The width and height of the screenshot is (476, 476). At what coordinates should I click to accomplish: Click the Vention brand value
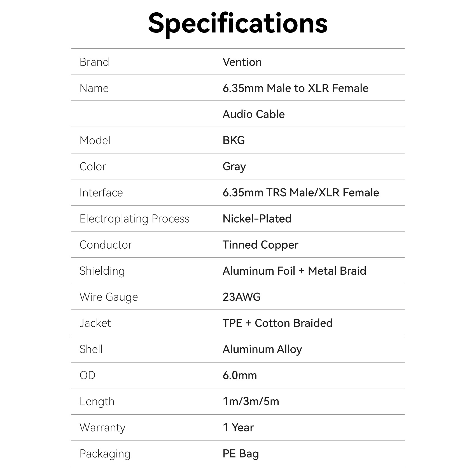[242, 62]
